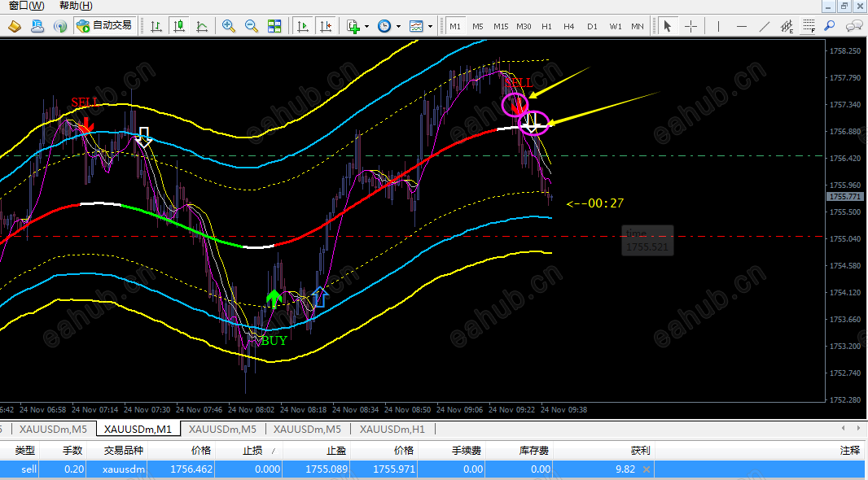The width and height of the screenshot is (868, 480).
Task: Click the xauusdm symbol cell
Action: 124,469
